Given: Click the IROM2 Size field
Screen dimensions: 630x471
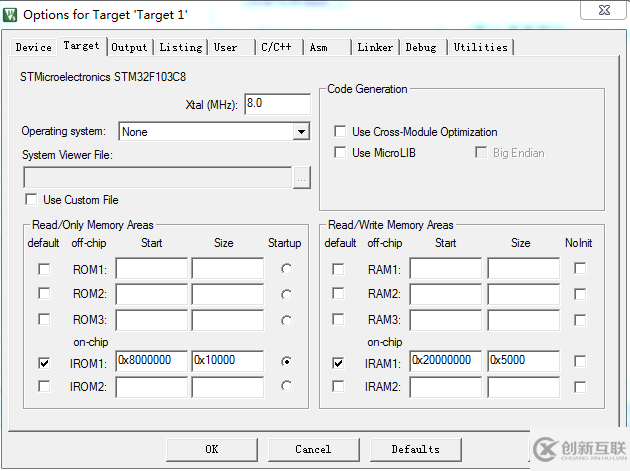Looking at the screenshot, I should click(x=228, y=387).
